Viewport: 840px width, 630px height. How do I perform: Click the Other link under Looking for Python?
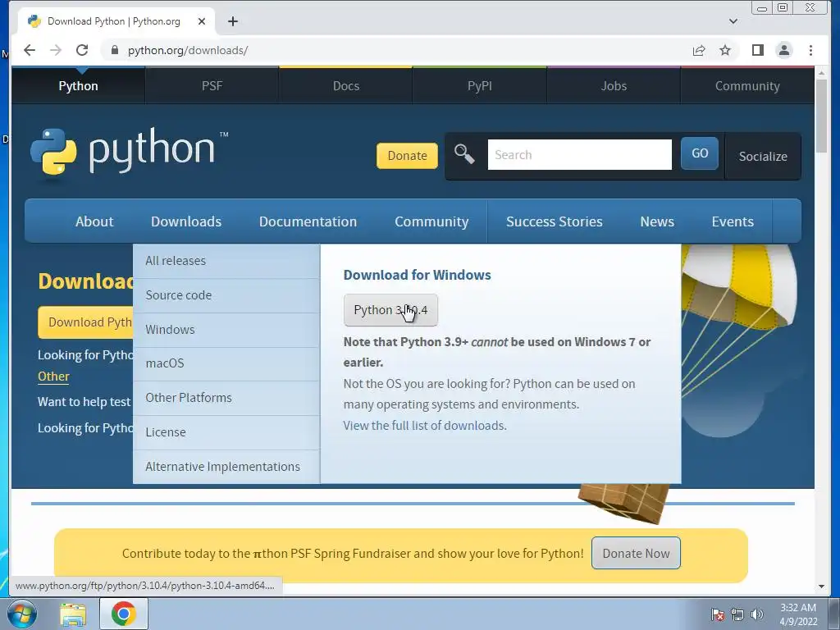pyautogui.click(x=53, y=376)
